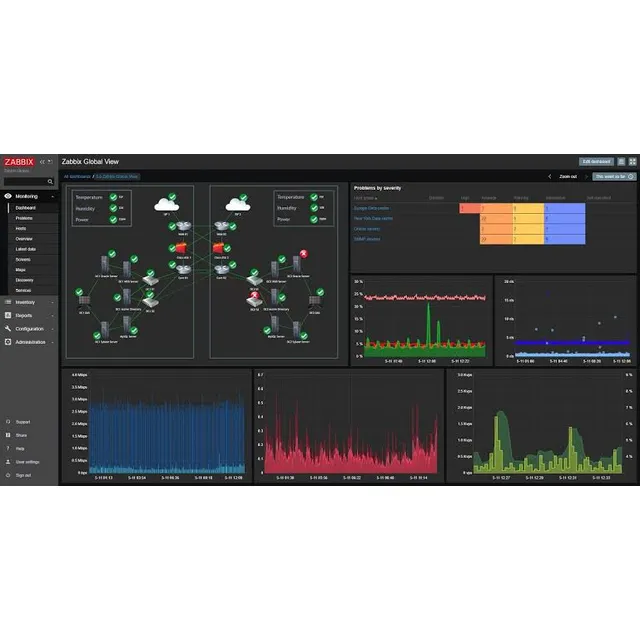Click the User settings person icon

[8, 462]
